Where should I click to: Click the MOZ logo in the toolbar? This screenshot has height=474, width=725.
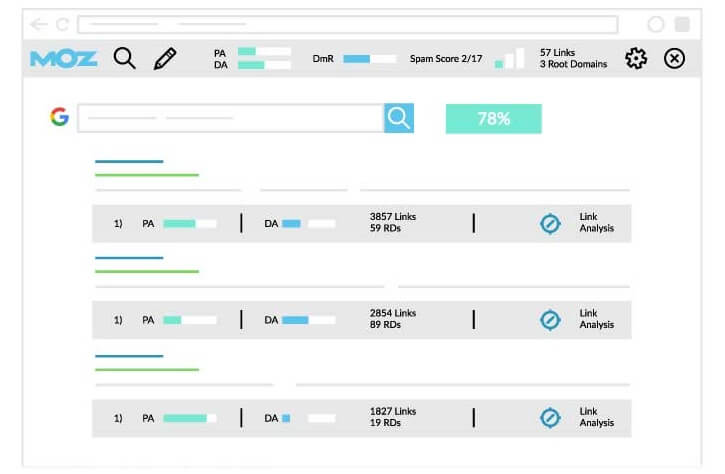64,59
